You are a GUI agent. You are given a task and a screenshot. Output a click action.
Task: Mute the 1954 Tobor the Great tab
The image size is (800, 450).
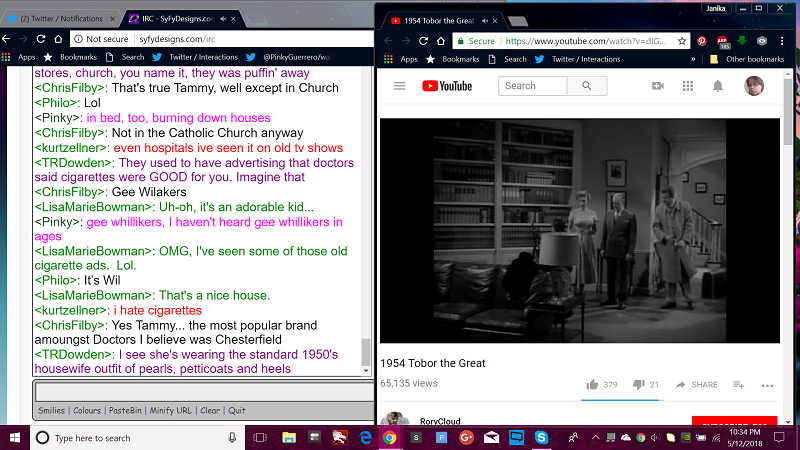[x=485, y=21]
